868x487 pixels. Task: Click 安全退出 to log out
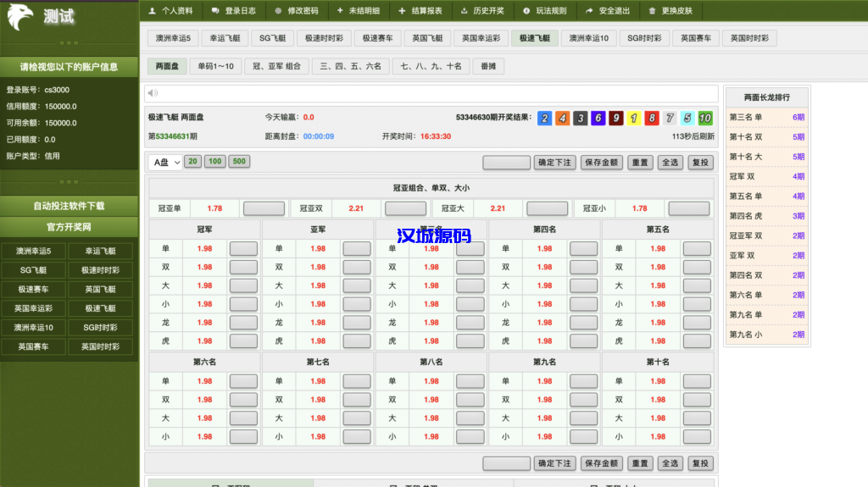click(x=608, y=10)
